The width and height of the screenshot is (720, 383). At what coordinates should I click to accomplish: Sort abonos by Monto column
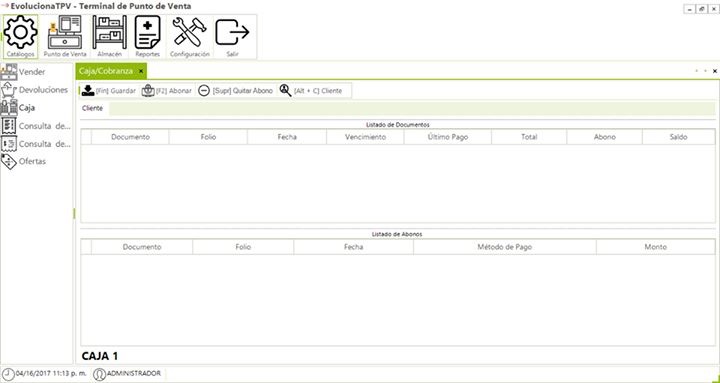click(656, 247)
